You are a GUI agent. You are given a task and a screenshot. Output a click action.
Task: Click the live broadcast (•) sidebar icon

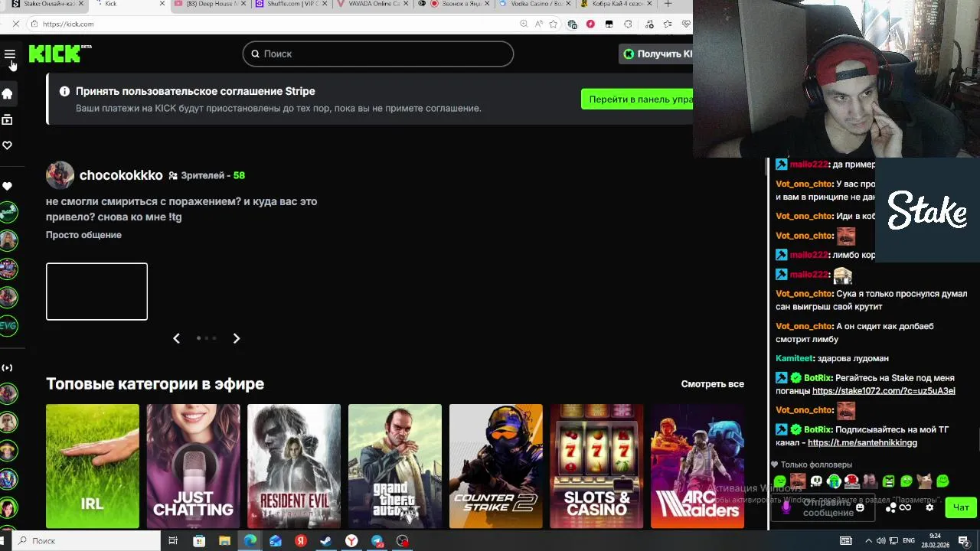coord(8,367)
